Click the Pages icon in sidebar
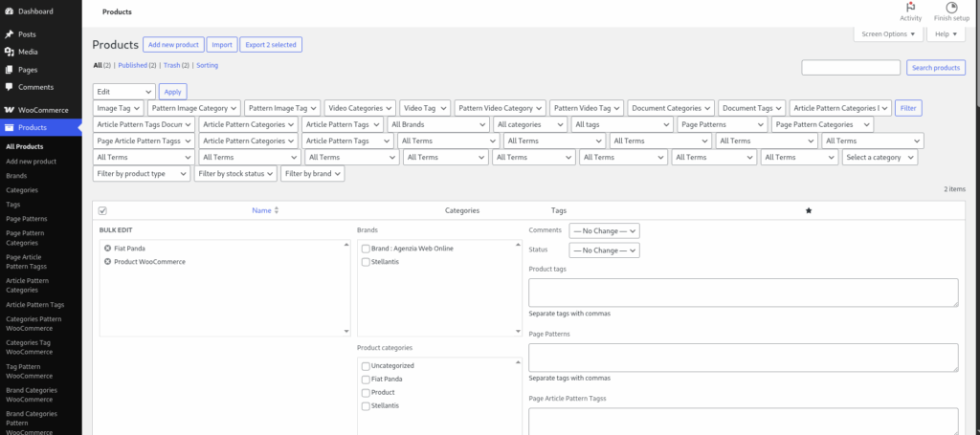Screen dimensions: 980x435 click(10, 69)
